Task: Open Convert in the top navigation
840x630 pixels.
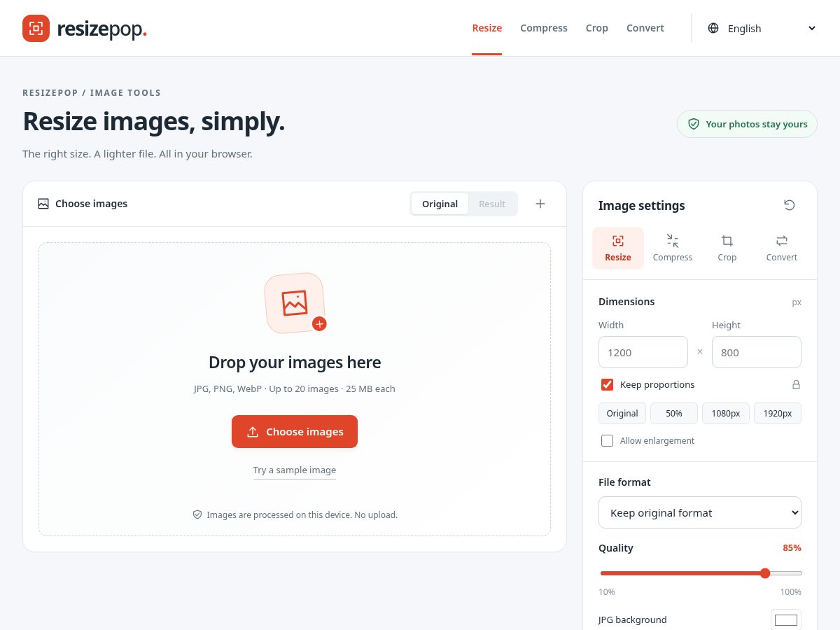Action: pyautogui.click(x=645, y=28)
